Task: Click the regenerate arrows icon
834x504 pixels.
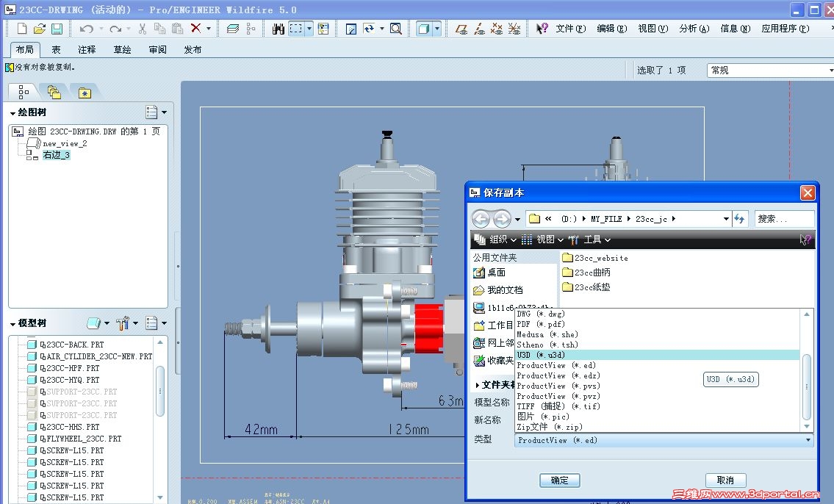Action: [369, 29]
